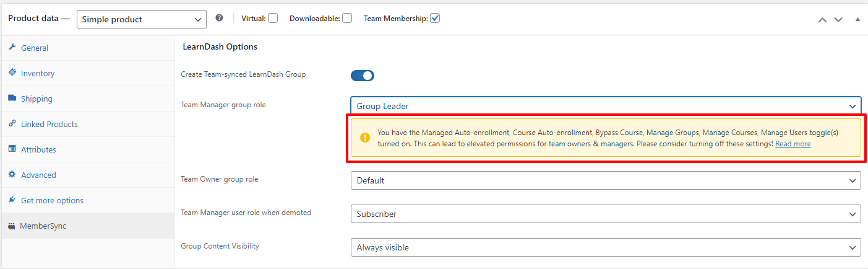
Task: Click the Team Owner group role label
Action: [220, 179]
